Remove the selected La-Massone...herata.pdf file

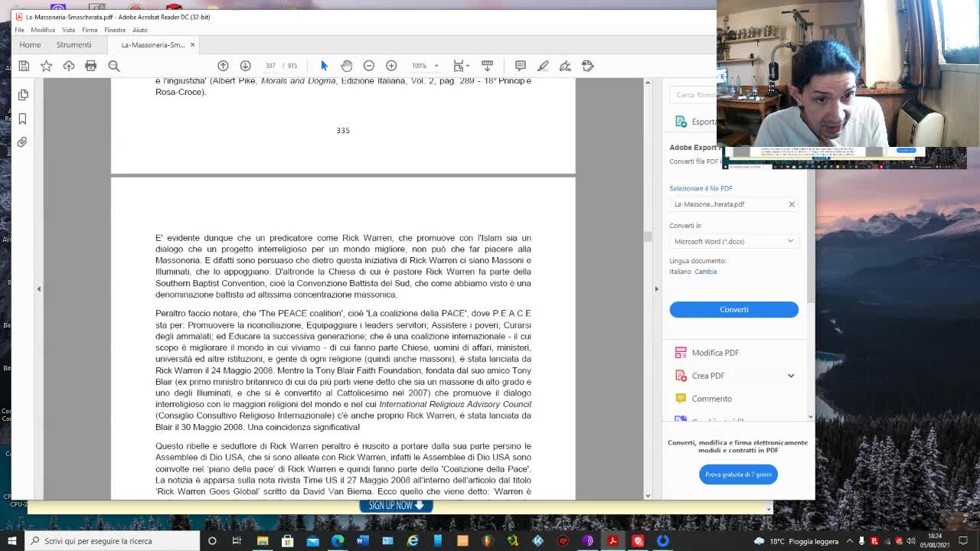point(792,204)
